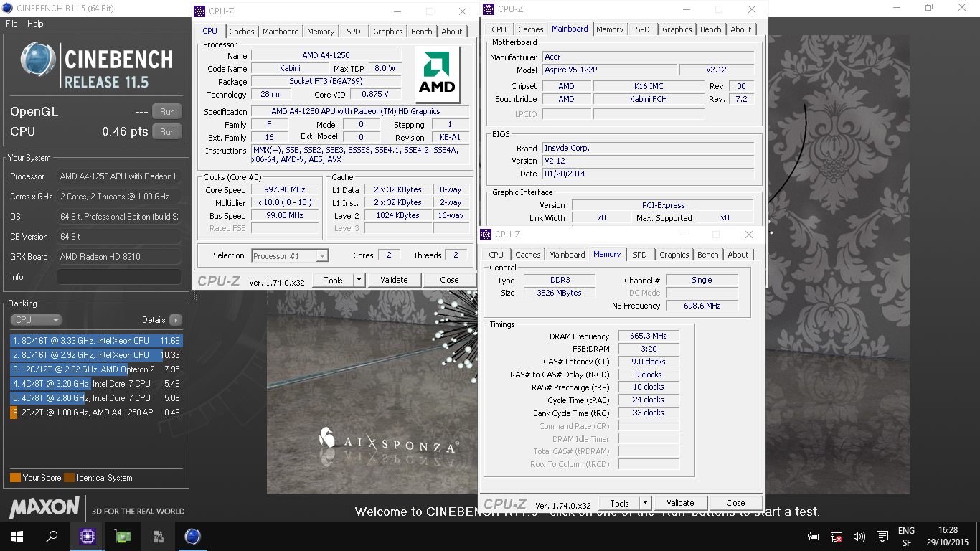Open the File menu in Cinebench
980x551 pixels.
click(11, 24)
